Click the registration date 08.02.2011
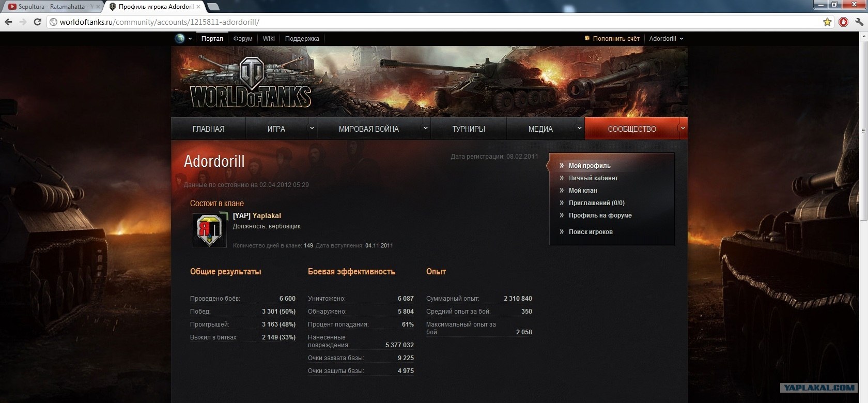868x403 pixels. (x=522, y=156)
